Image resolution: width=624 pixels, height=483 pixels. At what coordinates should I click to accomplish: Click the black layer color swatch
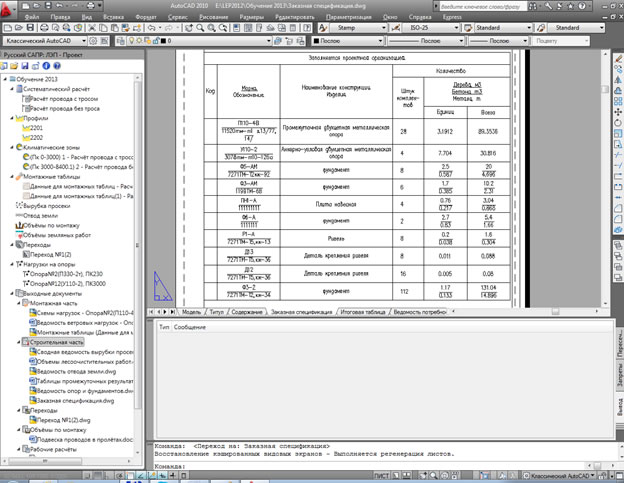tap(163, 41)
